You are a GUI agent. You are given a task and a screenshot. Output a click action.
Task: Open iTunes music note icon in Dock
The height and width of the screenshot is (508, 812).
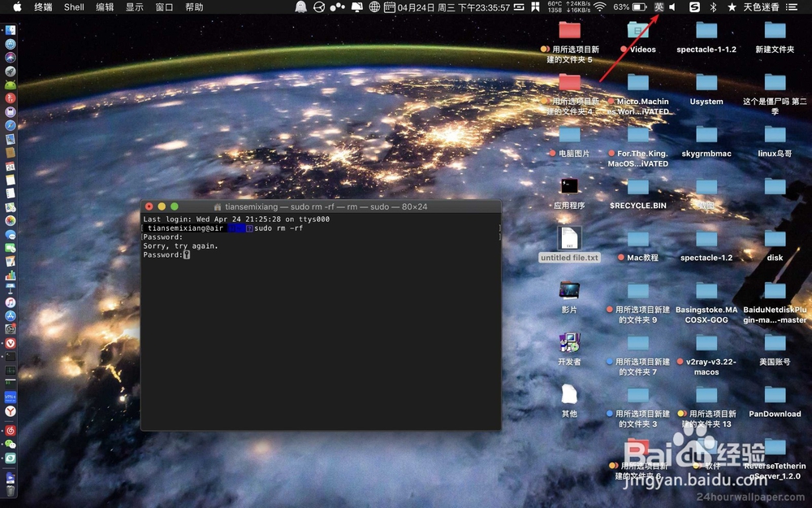[11, 302]
